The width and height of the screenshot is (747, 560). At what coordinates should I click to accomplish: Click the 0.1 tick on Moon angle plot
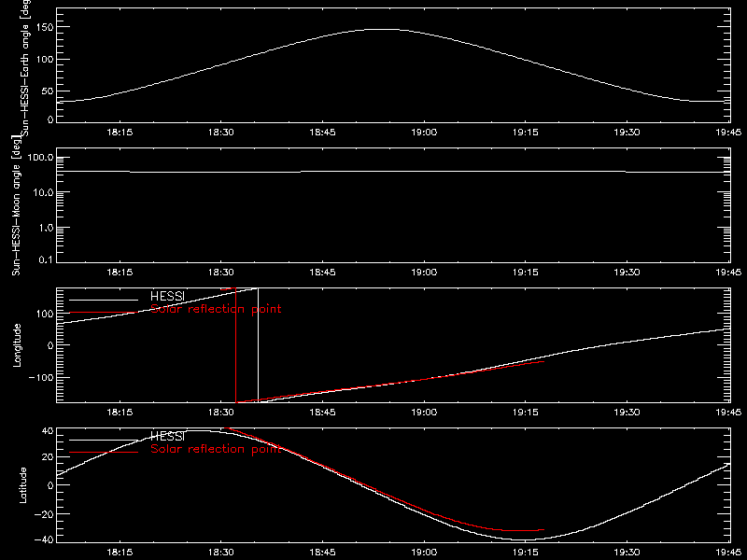tap(46, 259)
